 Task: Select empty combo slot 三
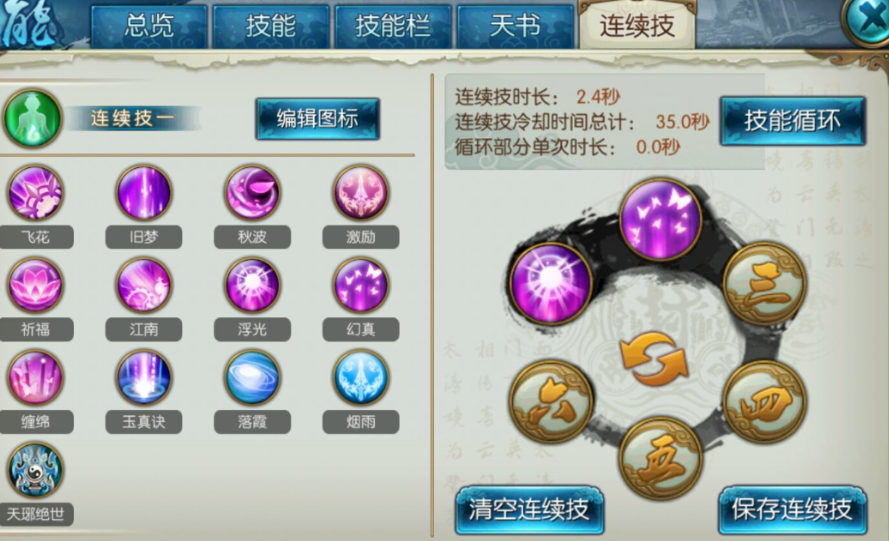click(765, 284)
